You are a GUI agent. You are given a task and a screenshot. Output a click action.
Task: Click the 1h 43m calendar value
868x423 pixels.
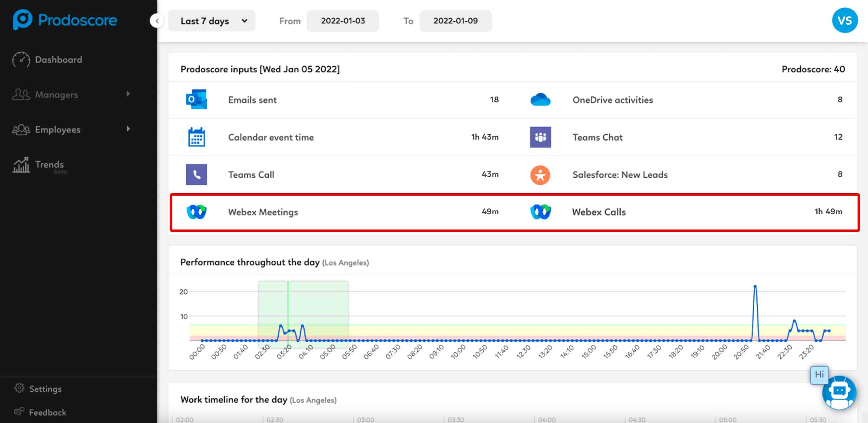[485, 137]
